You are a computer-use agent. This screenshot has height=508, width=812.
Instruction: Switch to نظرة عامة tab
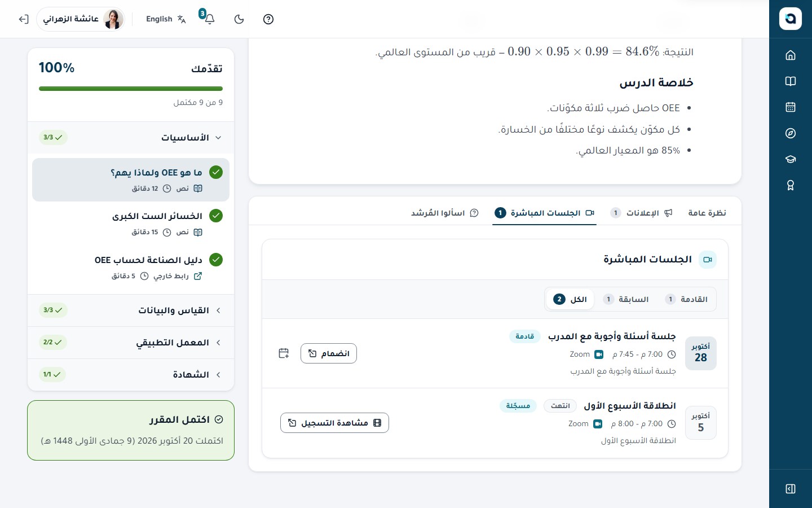(707, 213)
